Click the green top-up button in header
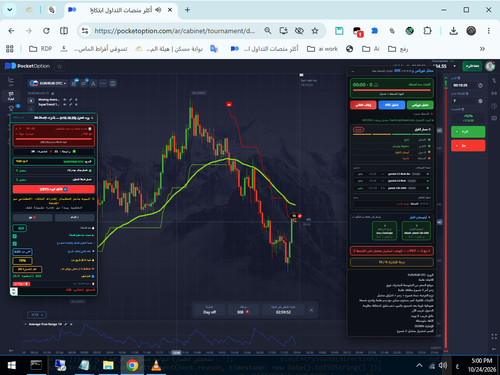Screen dimensions: 500x375 tap(472, 66)
